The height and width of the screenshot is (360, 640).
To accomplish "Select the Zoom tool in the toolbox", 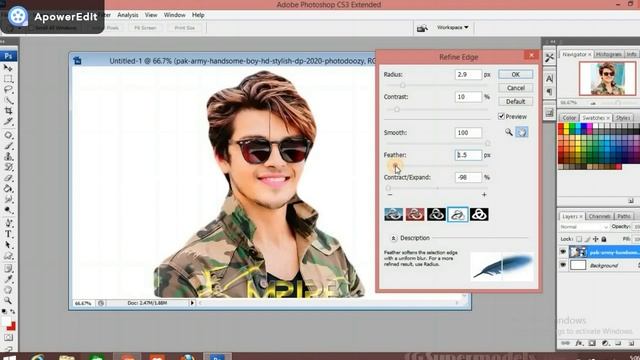I will click(x=8, y=300).
